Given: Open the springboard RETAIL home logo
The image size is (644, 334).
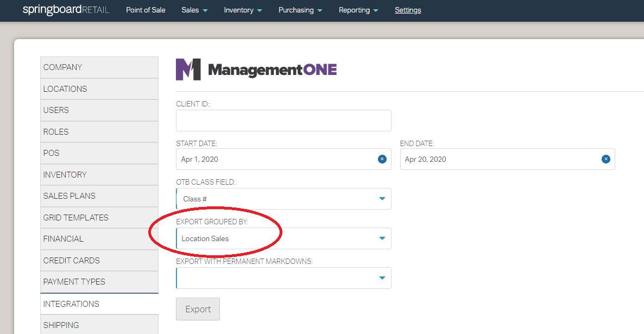Looking at the screenshot, I should [x=66, y=10].
